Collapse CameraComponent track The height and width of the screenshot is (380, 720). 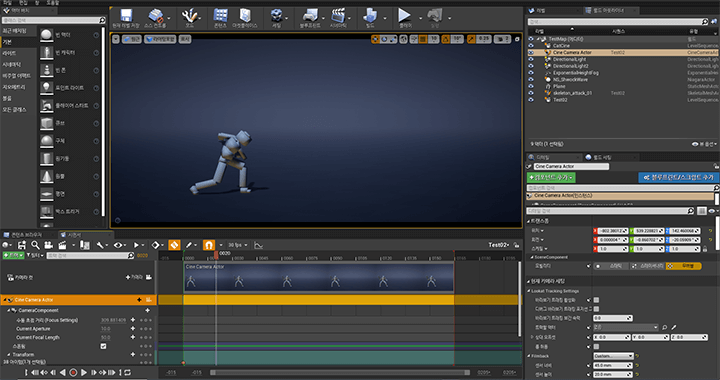tap(8, 310)
